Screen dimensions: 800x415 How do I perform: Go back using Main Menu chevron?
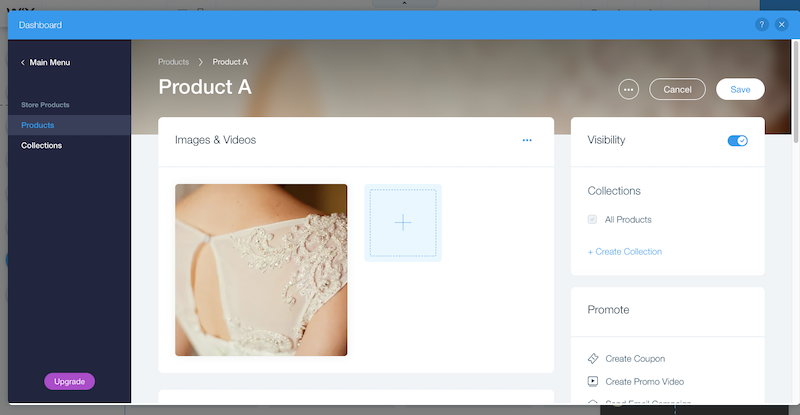point(23,63)
